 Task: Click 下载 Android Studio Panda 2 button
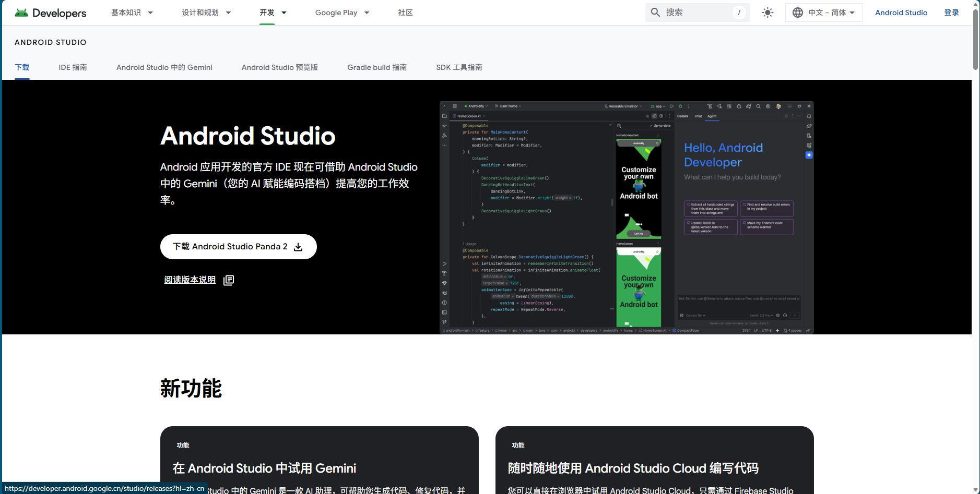coord(239,247)
